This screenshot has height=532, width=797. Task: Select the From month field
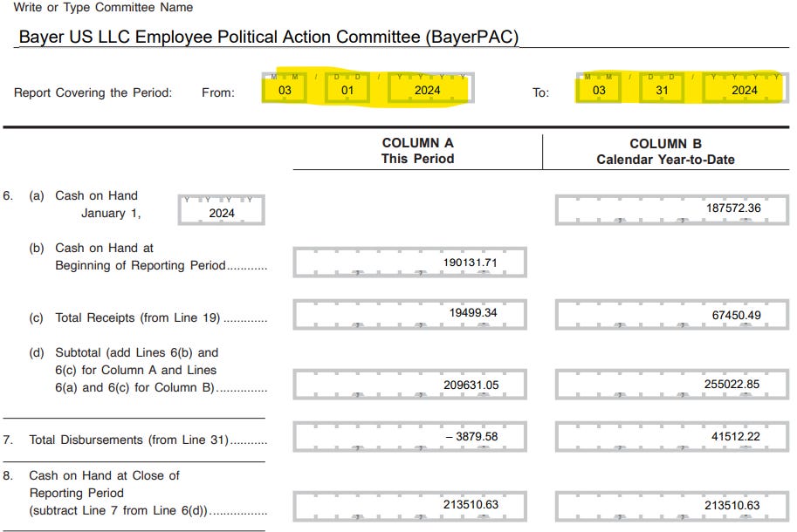(285, 90)
